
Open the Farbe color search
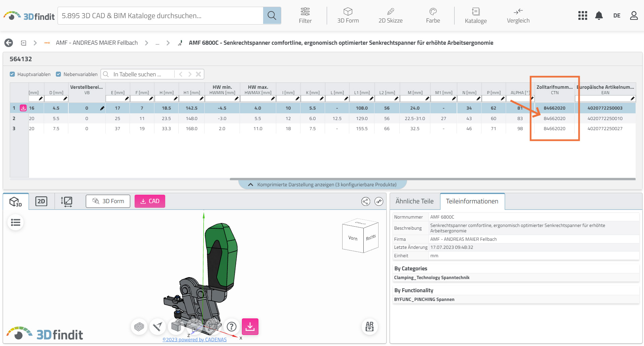pyautogui.click(x=433, y=15)
